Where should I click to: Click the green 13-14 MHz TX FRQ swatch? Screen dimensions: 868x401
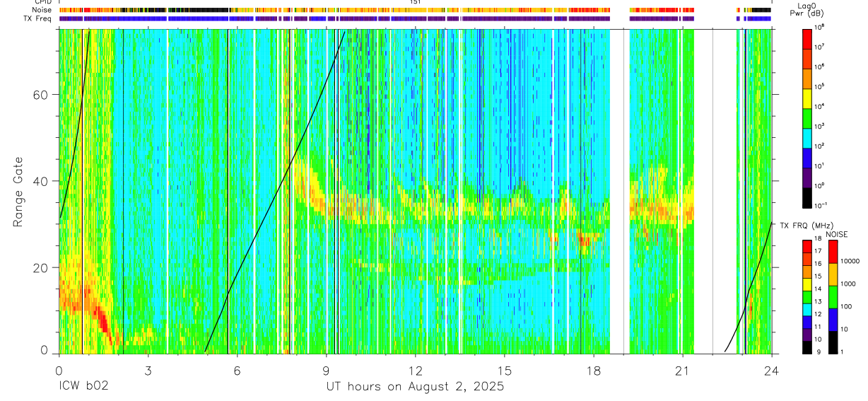(807, 296)
